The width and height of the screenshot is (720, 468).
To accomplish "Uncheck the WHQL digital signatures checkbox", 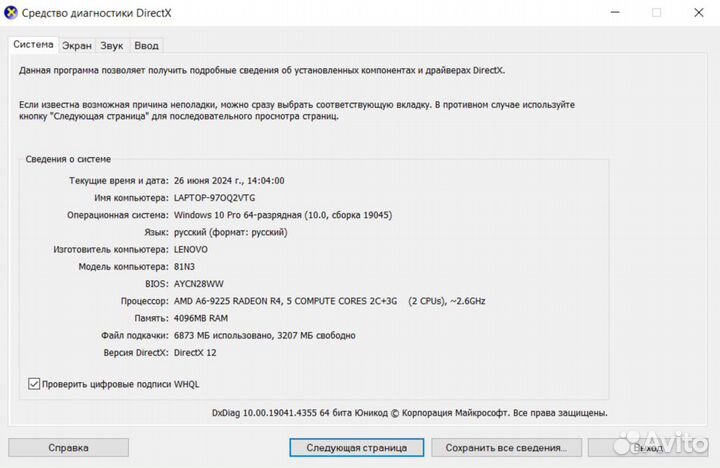I will coord(35,383).
